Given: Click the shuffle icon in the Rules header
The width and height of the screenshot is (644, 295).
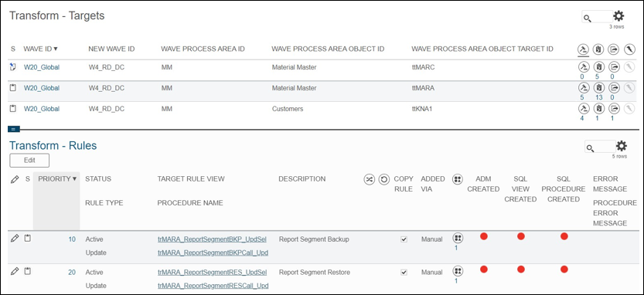Looking at the screenshot, I should [370, 179].
